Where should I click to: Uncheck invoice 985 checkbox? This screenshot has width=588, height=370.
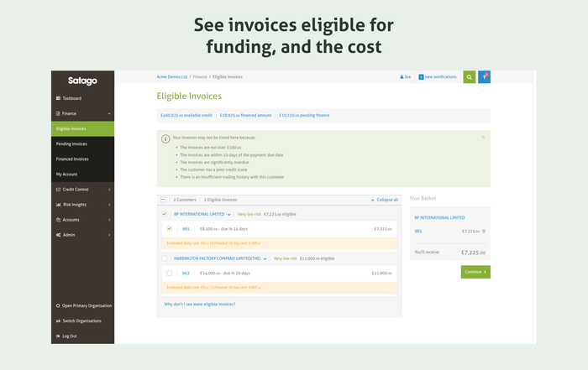click(170, 228)
